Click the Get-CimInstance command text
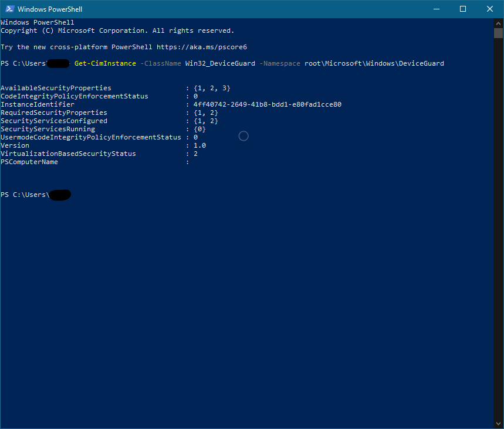The width and height of the screenshot is (504, 429). click(x=105, y=63)
